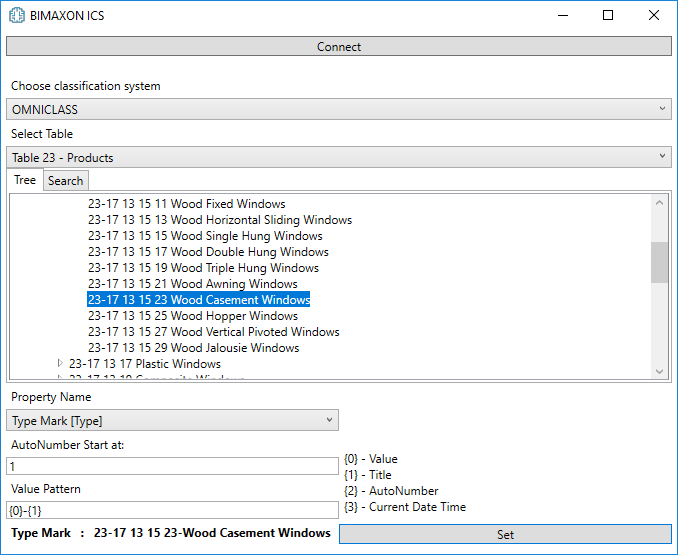The image size is (678, 555).
Task: Open the Property Name dropdown Type Mark
Action: coord(173,420)
